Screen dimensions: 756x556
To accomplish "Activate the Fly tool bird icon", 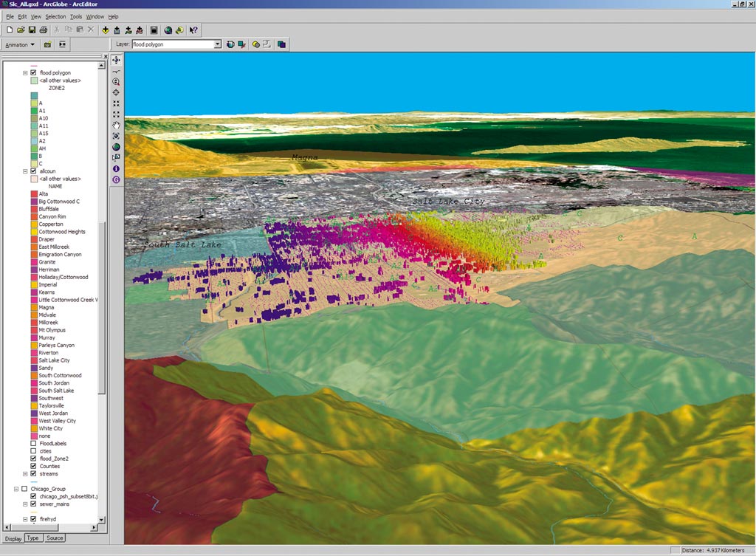I will pyautogui.click(x=117, y=70).
